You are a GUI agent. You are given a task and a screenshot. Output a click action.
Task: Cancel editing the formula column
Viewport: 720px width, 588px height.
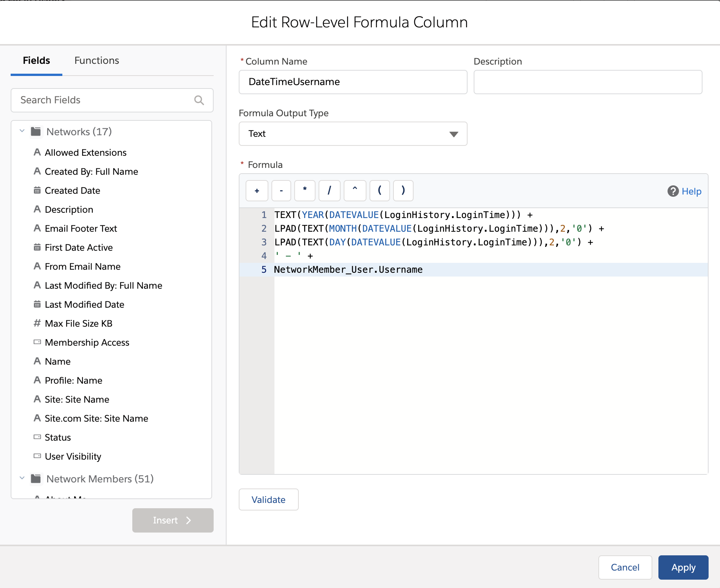tap(625, 567)
